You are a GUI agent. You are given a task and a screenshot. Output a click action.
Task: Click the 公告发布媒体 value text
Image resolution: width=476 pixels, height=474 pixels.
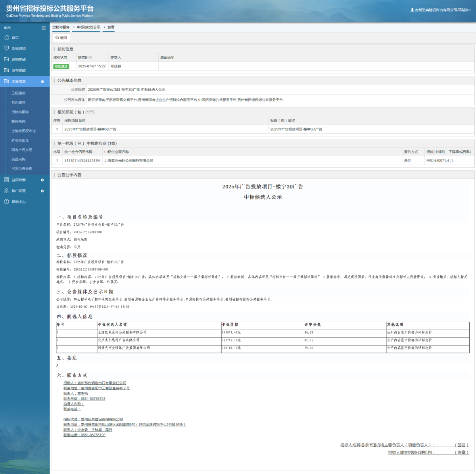pos(185,100)
